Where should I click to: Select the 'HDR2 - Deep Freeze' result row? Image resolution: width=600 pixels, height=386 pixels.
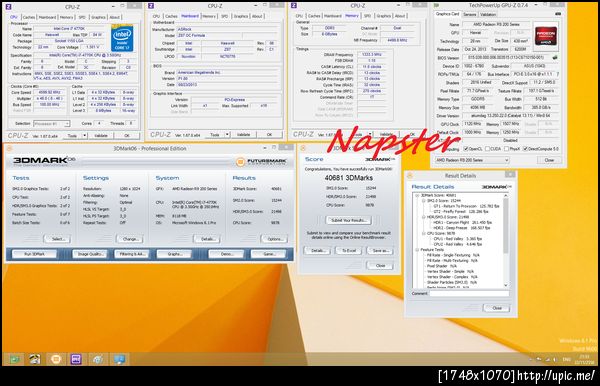pyautogui.click(x=462, y=228)
